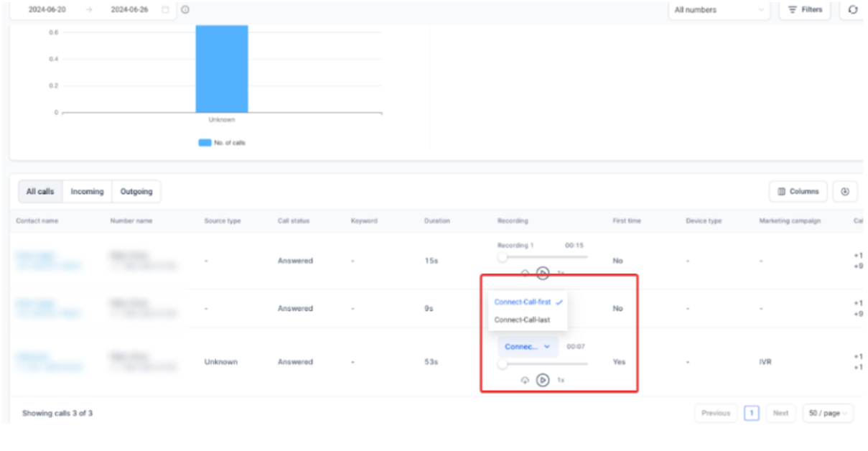
Task: Set start date 2024-06-20 field
Action: 47,10
